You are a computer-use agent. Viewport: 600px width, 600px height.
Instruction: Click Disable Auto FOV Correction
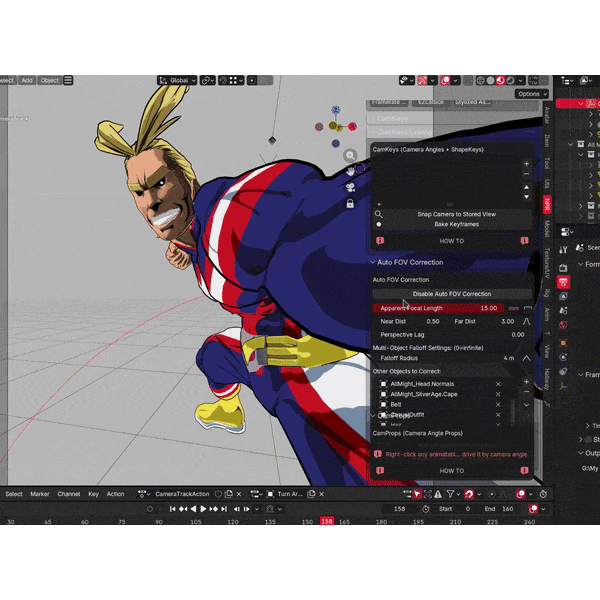click(452, 294)
